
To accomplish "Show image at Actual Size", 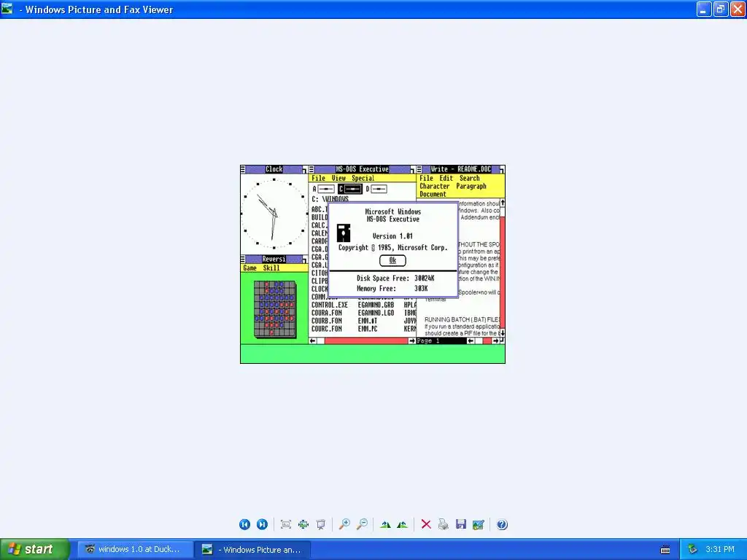I will click(x=303, y=524).
